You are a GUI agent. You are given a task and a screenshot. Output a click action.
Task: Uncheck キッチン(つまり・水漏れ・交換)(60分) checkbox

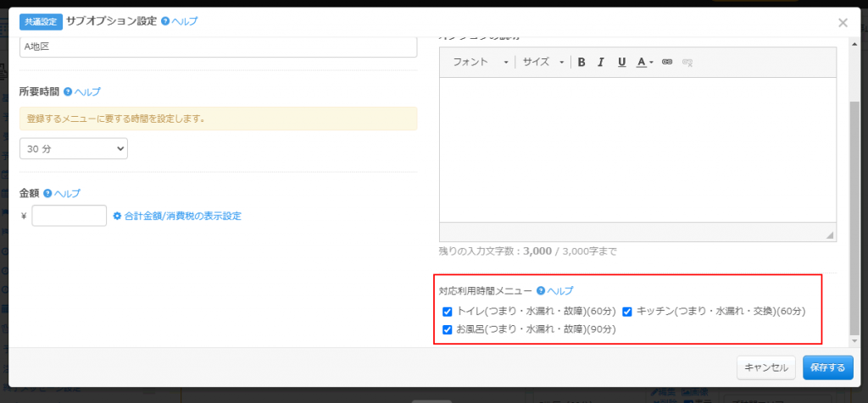(x=627, y=311)
